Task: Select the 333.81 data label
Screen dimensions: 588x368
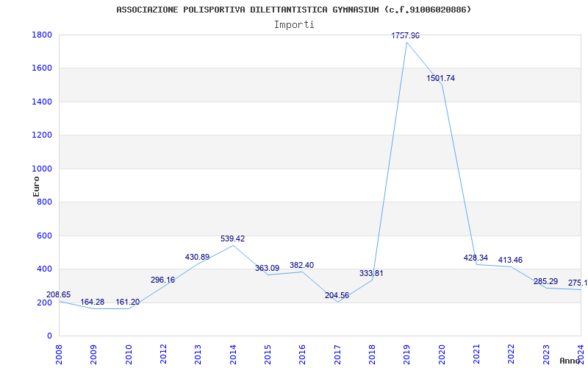Action: pyautogui.click(x=371, y=273)
